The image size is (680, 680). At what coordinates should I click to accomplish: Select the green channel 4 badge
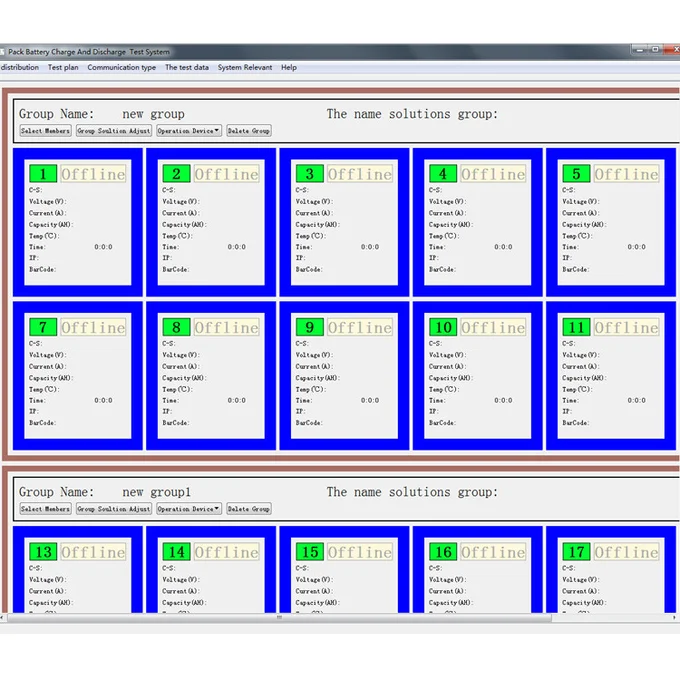click(443, 174)
